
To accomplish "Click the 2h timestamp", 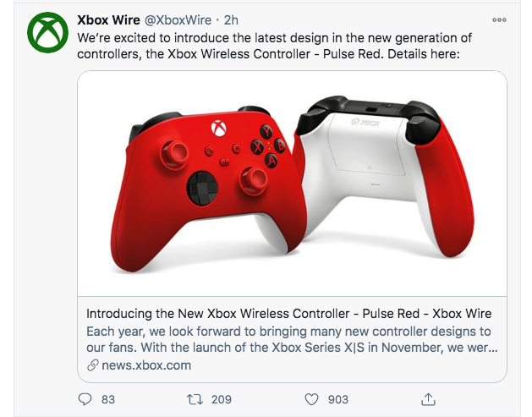I will click(231, 20).
